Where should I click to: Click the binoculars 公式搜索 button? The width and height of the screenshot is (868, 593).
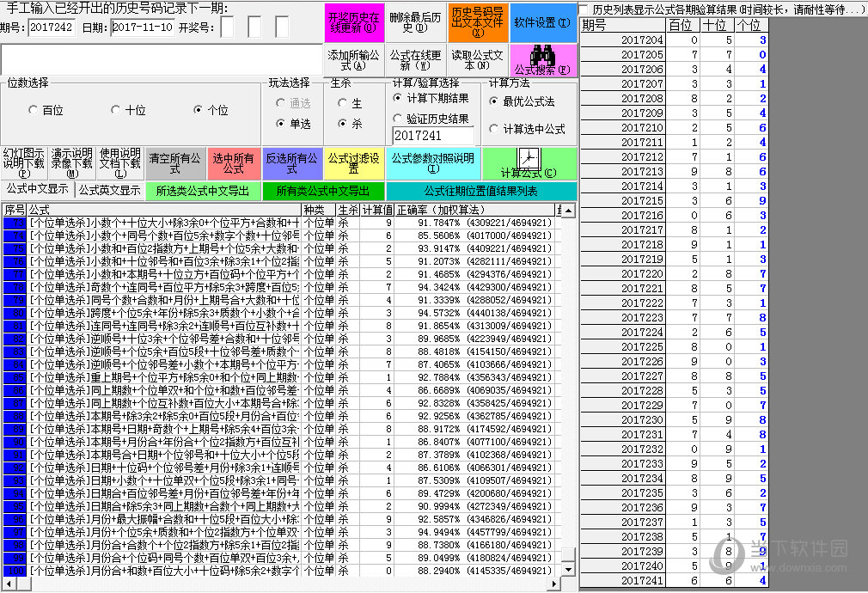(x=542, y=59)
